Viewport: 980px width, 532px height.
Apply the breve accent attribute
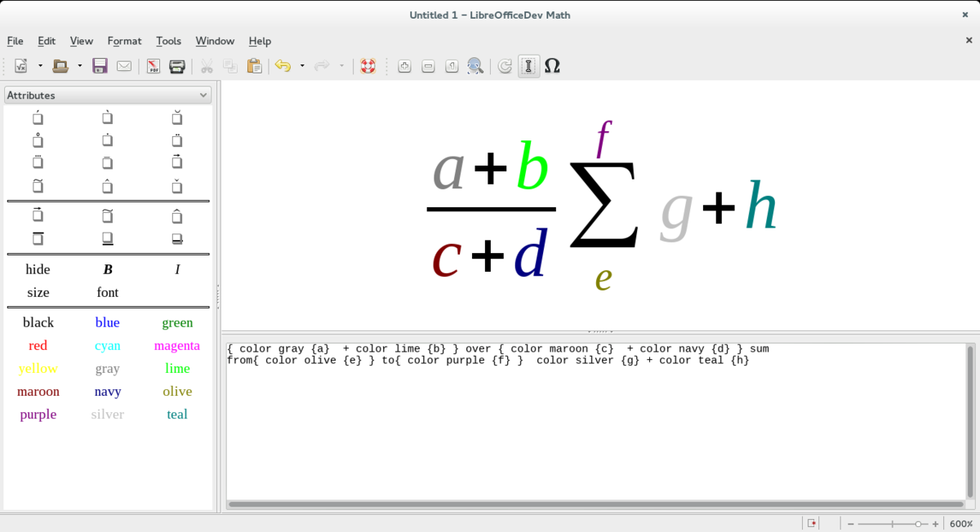click(x=176, y=117)
